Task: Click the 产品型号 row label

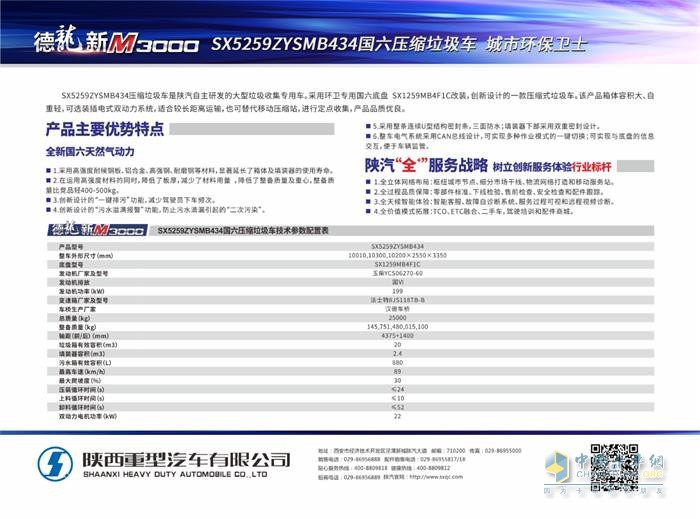Action: click(71, 247)
